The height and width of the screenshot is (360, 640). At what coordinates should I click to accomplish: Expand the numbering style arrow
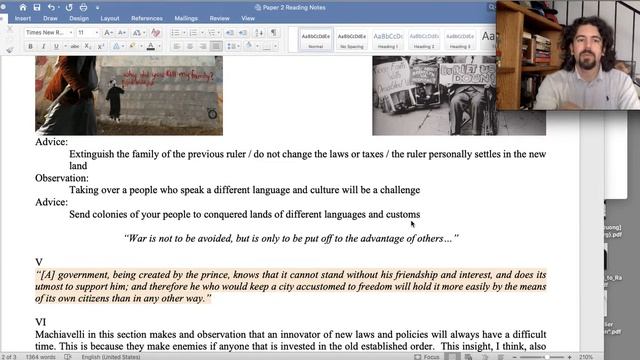tap(202, 32)
